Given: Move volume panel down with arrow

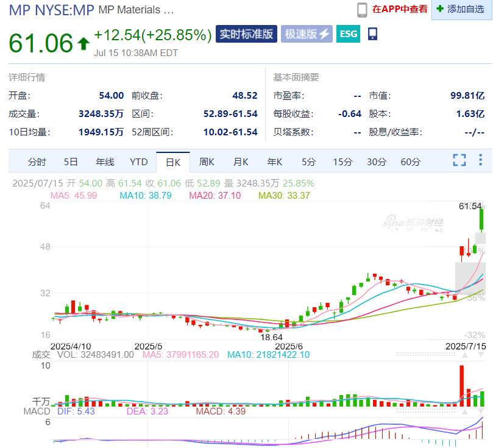Looking at the screenshot, I should (x=481, y=355).
